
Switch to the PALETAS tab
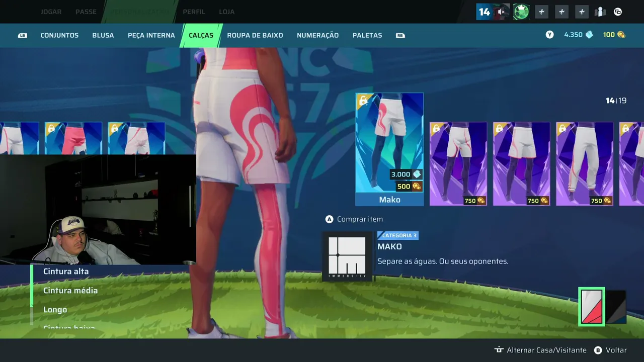click(367, 35)
